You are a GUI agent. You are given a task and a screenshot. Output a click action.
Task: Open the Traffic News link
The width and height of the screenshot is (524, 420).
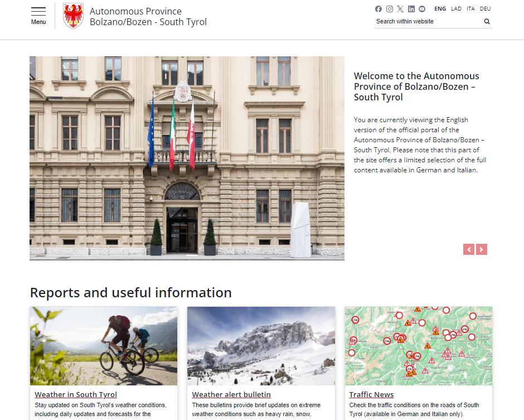(x=371, y=395)
